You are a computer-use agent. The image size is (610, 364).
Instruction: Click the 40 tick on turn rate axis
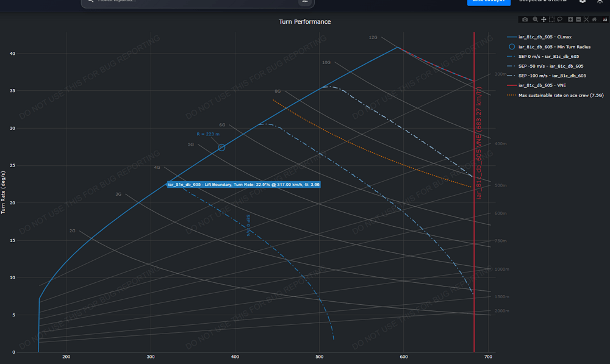point(12,54)
